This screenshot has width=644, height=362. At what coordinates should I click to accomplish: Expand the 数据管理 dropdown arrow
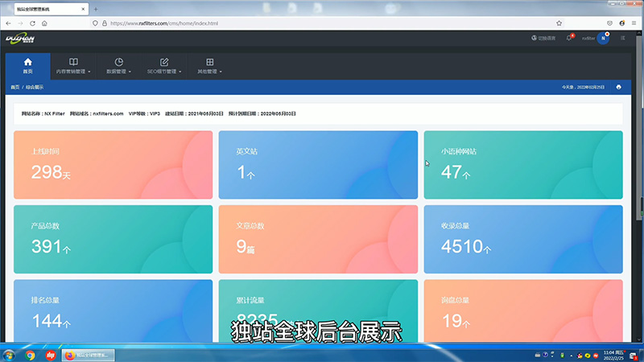[x=130, y=72]
